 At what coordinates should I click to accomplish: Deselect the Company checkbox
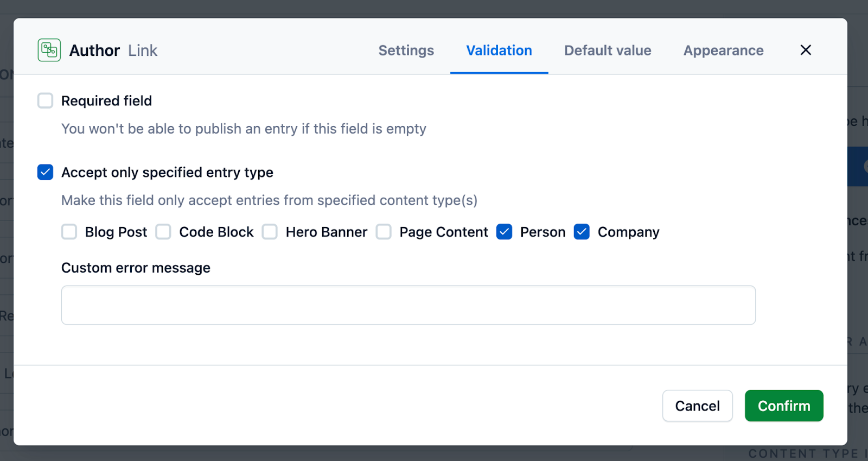582,232
